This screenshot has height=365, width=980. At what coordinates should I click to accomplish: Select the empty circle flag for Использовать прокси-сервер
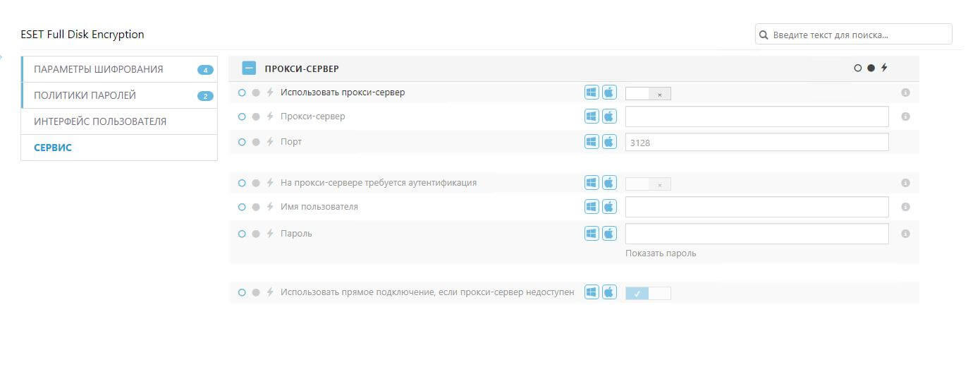[242, 92]
